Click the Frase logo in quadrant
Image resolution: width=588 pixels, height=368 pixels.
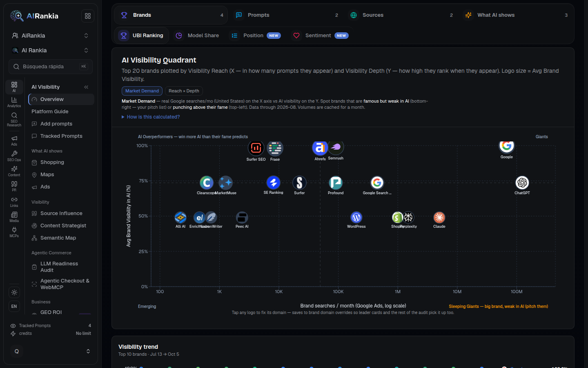point(275,148)
